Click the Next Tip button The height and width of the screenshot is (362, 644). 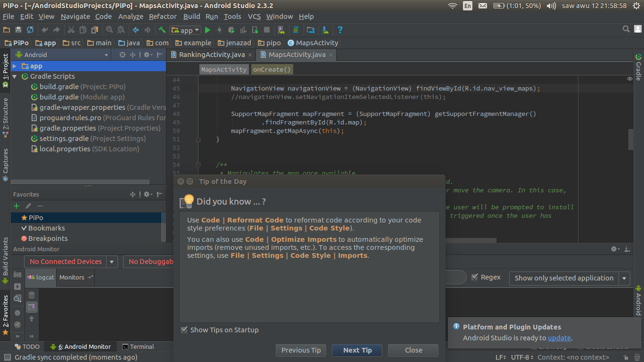coord(357,350)
